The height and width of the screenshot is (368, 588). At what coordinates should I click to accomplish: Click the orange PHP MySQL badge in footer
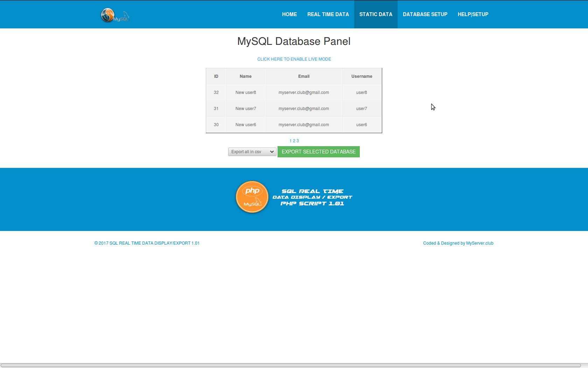252,197
